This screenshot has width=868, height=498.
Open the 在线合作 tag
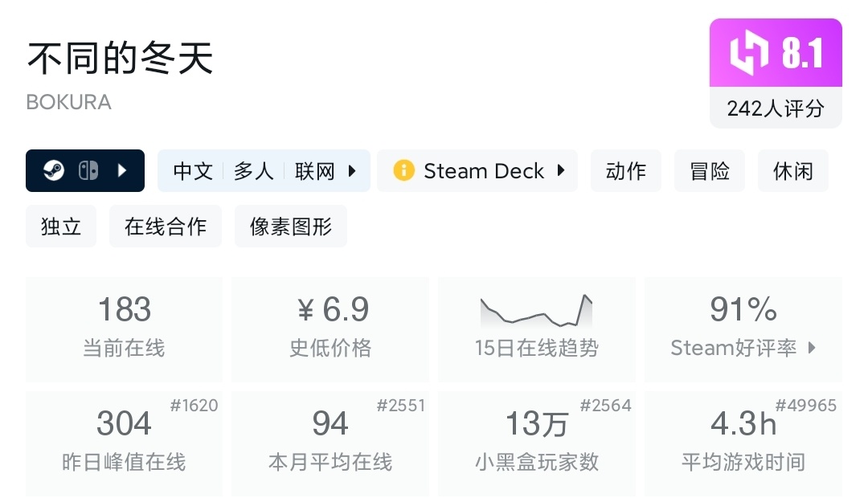point(166,227)
